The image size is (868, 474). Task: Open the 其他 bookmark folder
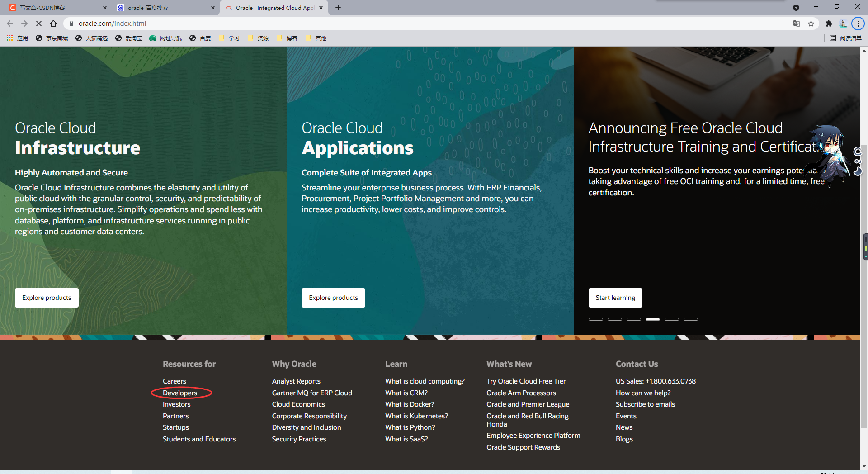tap(316, 38)
